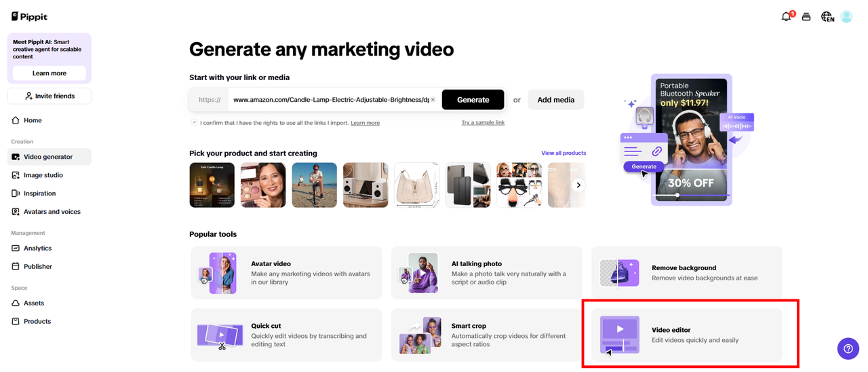868x372 pixels.
Task: Click the Avatar video tool illustration
Action: 217,273
